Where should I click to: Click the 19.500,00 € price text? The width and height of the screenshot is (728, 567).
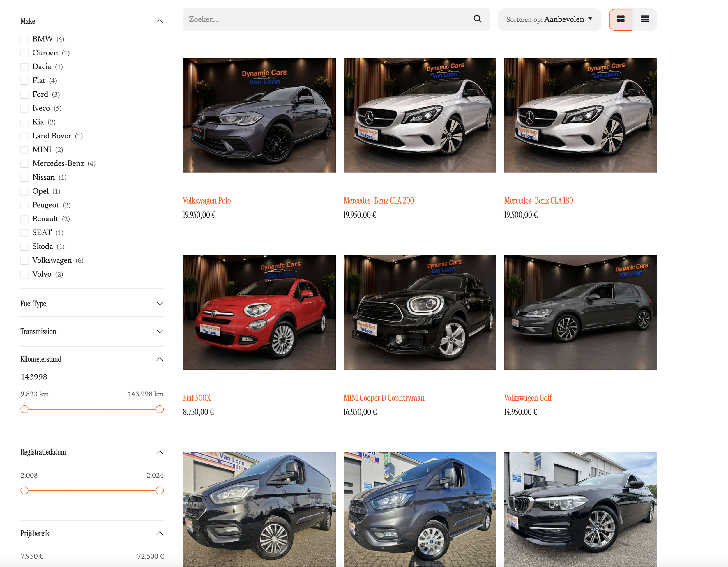point(521,215)
